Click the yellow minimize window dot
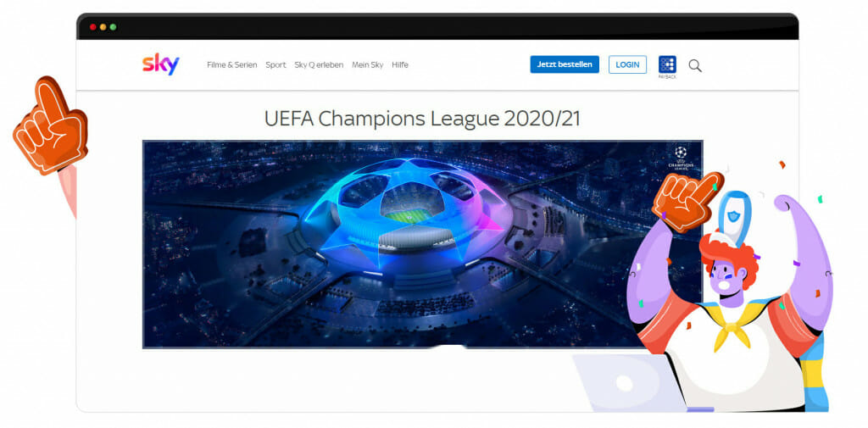Viewport: 868px width, 428px height. click(103, 26)
